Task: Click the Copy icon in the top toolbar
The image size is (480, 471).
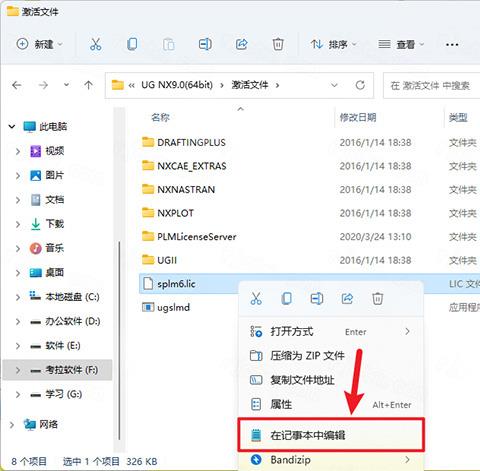Action: (132, 44)
